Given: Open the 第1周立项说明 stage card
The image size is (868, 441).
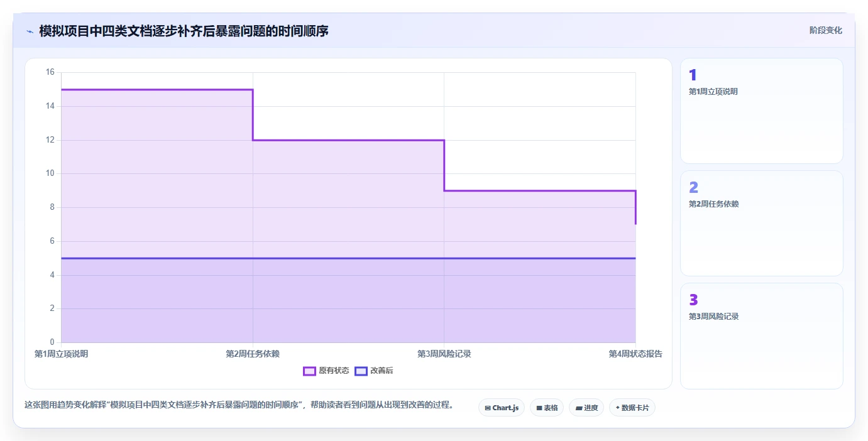Looking at the screenshot, I should (x=762, y=111).
